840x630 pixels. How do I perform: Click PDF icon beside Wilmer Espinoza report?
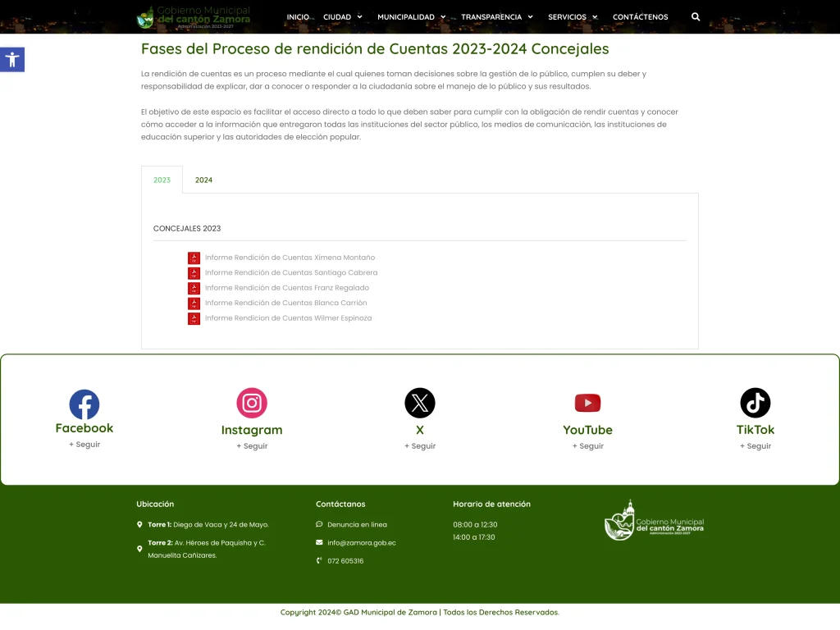[x=194, y=318]
